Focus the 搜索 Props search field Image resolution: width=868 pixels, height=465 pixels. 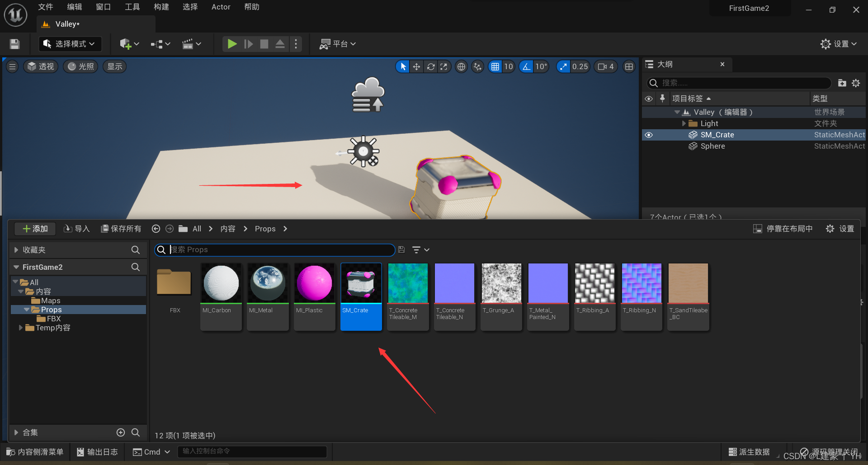pyautogui.click(x=275, y=250)
